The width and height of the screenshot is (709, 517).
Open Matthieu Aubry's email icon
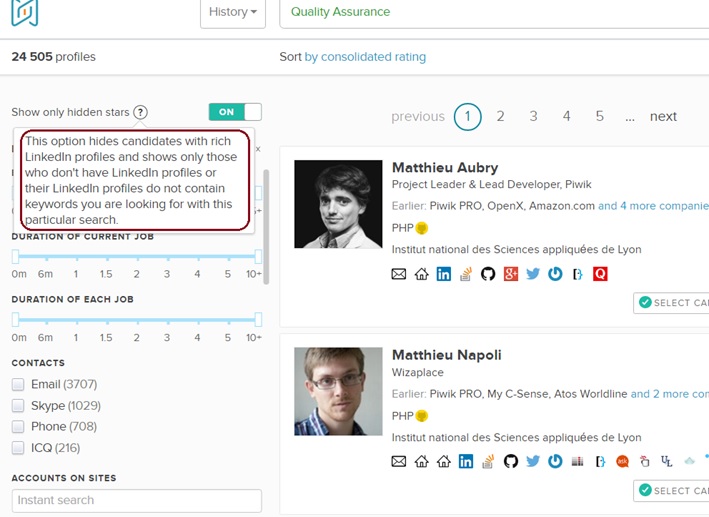pos(398,274)
